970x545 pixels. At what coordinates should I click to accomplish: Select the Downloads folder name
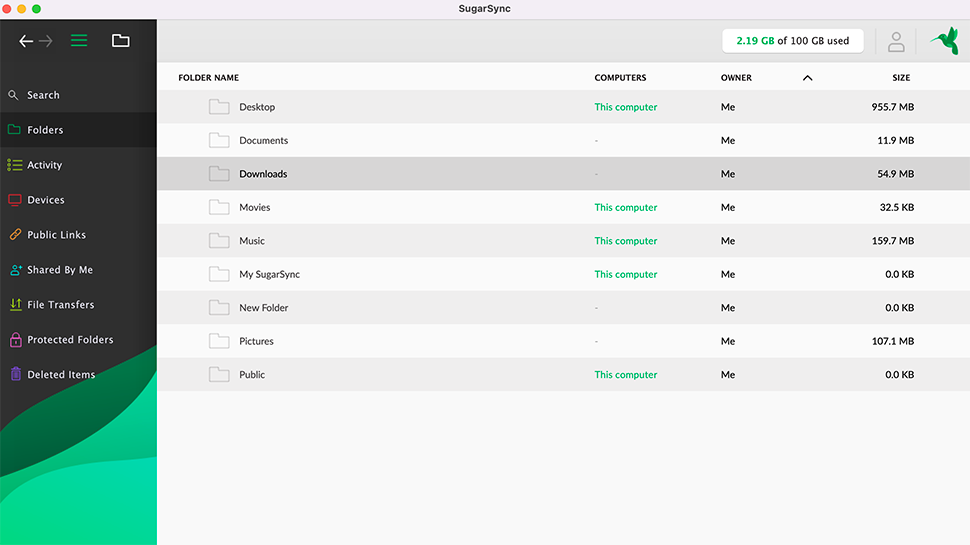pos(263,174)
